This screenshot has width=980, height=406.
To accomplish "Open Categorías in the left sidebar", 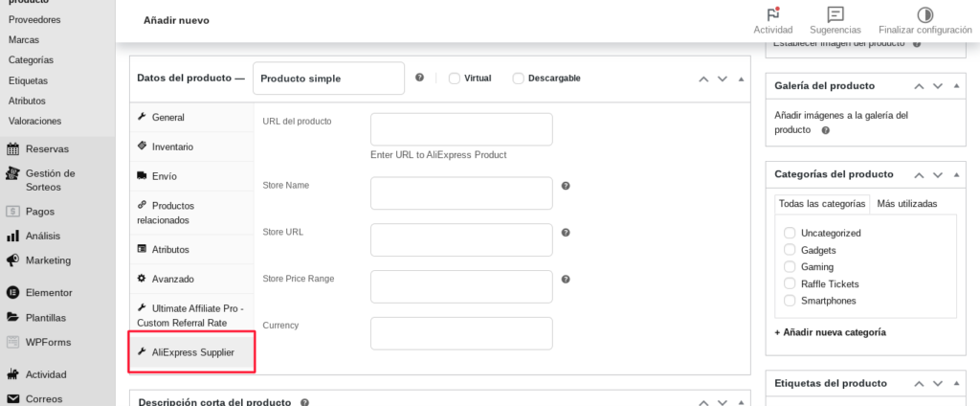I will pyautogui.click(x=31, y=60).
